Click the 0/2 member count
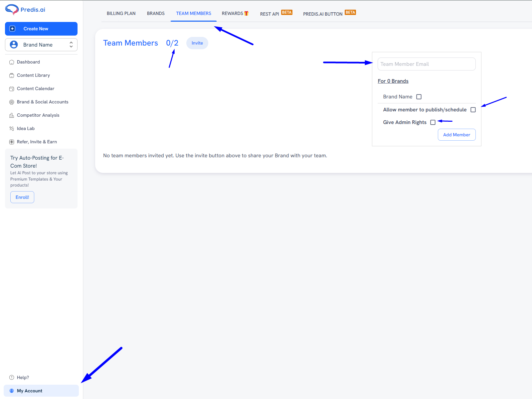The image size is (532, 399). (x=172, y=43)
